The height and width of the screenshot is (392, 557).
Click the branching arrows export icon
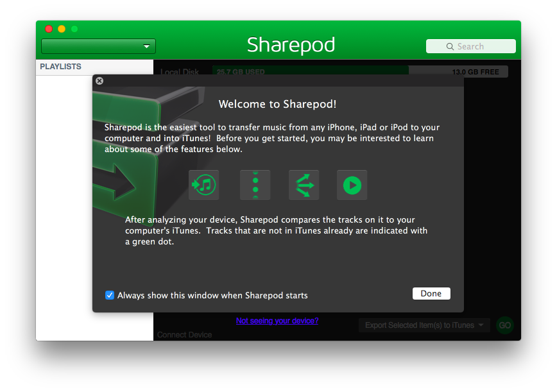click(304, 185)
